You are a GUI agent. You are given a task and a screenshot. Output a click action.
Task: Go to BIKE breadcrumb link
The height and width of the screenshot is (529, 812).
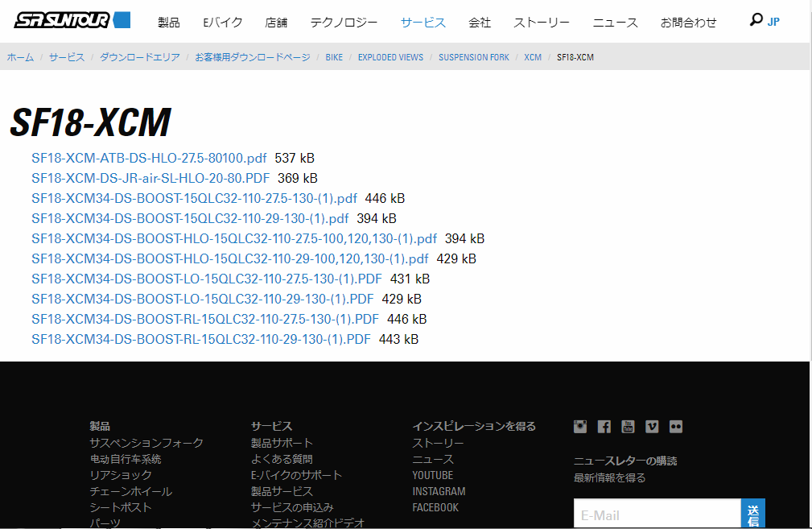pos(334,57)
